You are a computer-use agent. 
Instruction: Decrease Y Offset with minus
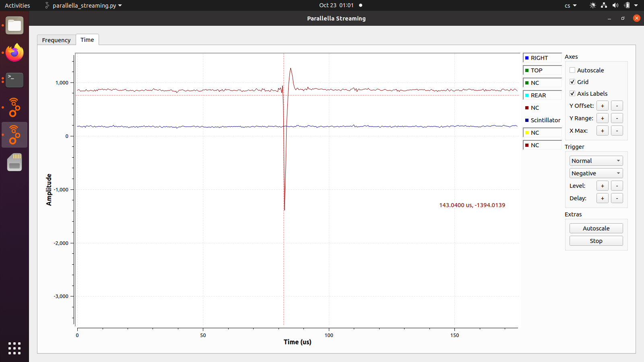617,106
